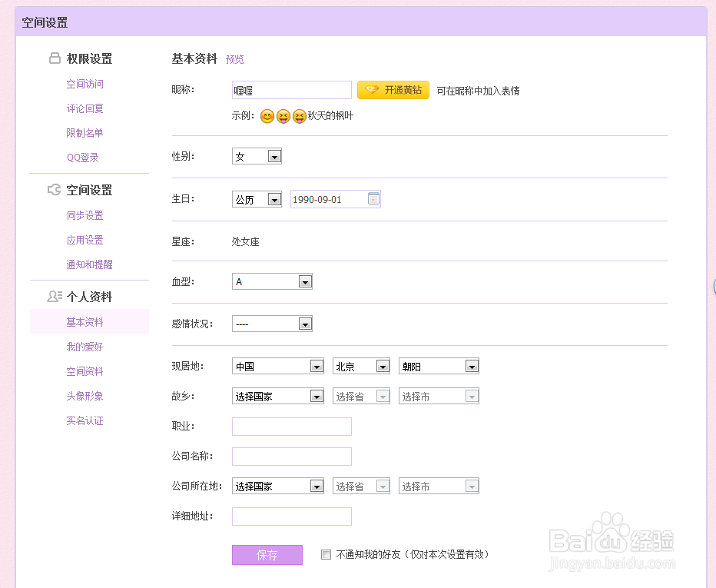Click the person icon beside 个人资料
Viewport: 716px width, 588px height.
coord(55,297)
